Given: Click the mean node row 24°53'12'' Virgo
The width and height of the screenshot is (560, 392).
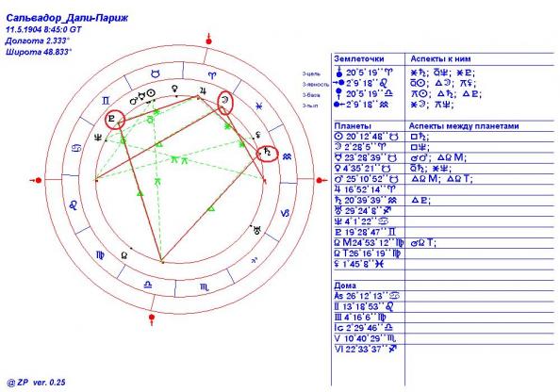Looking at the screenshot, I should coord(369,243).
